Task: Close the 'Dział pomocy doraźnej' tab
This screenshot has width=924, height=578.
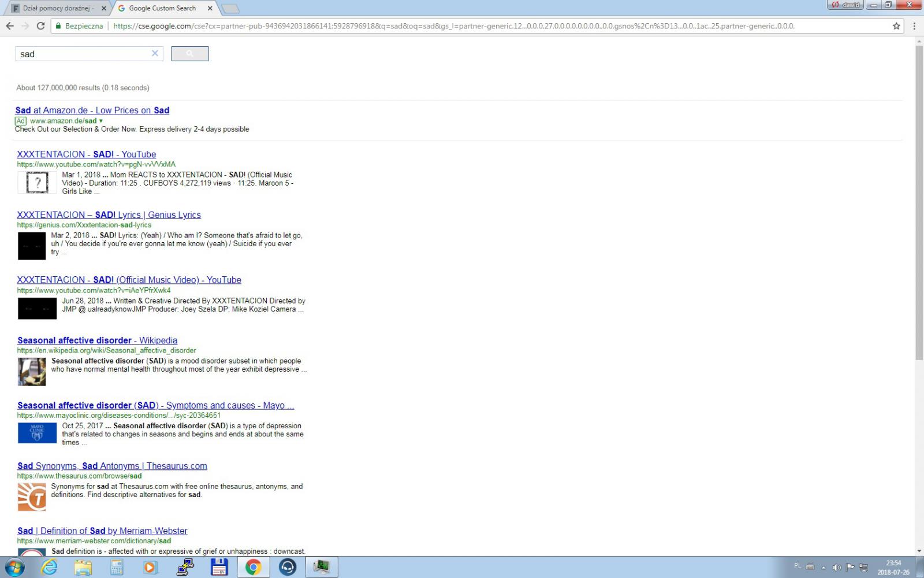Action: [x=103, y=9]
